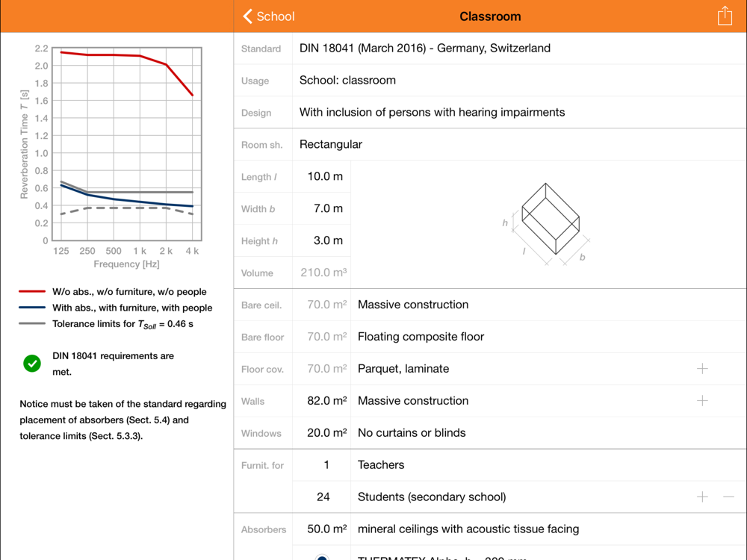Image resolution: width=747 pixels, height=560 pixels.
Task: Tap the share icon in header
Action: 725,16
